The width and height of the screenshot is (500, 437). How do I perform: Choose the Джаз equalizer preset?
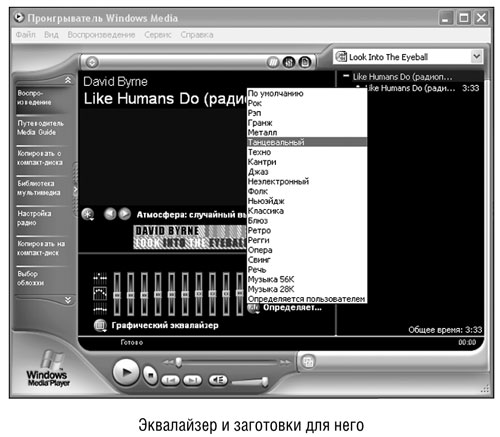pyautogui.click(x=307, y=172)
